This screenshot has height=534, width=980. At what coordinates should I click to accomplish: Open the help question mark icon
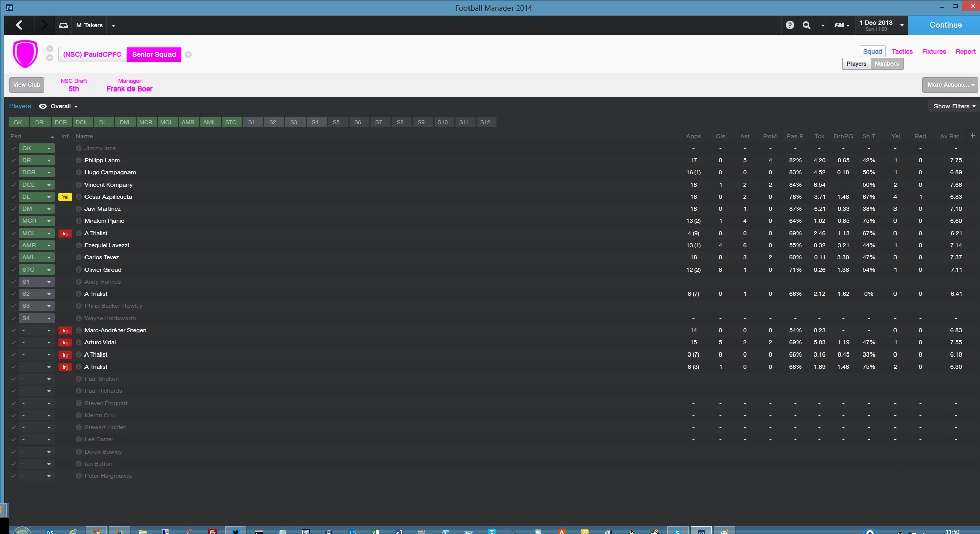click(x=790, y=25)
